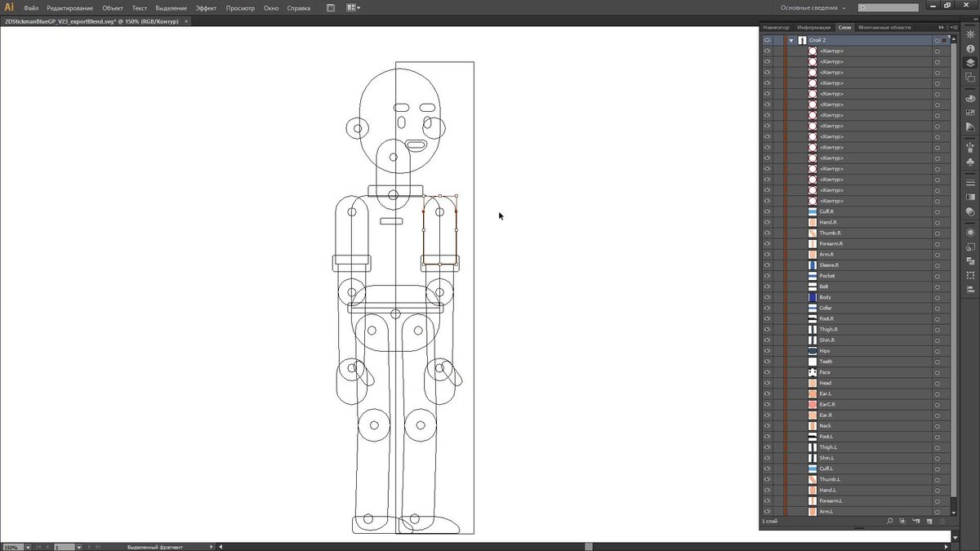Open the Gradient panel icon in dock
The image size is (980, 551).
click(x=970, y=198)
